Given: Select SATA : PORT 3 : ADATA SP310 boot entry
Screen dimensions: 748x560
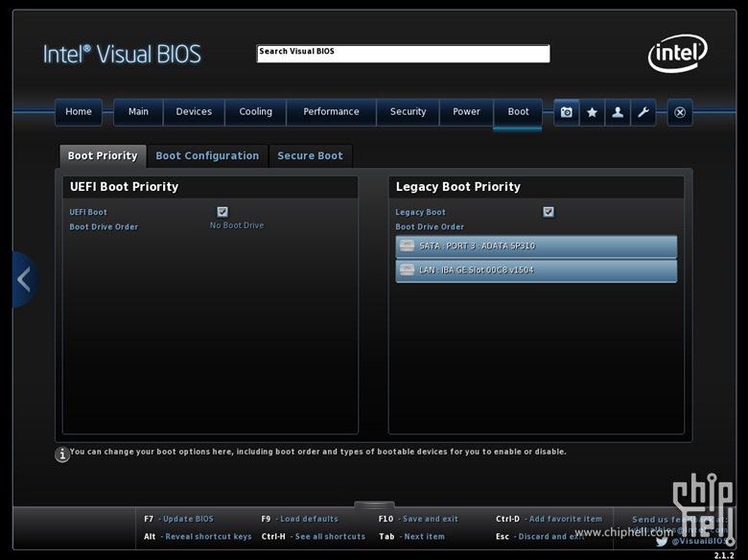Looking at the screenshot, I should click(x=536, y=246).
